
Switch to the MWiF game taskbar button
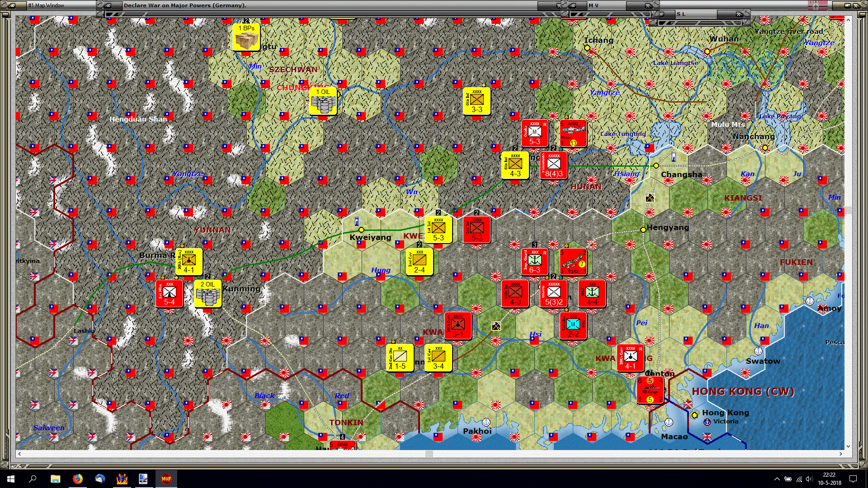pyautogui.click(x=166, y=479)
